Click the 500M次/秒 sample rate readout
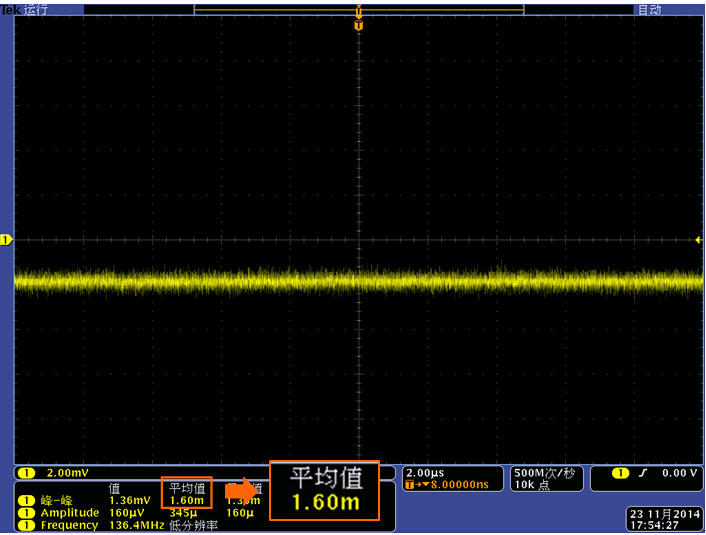Image resolution: width=706 pixels, height=535 pixels. point(545,473)
